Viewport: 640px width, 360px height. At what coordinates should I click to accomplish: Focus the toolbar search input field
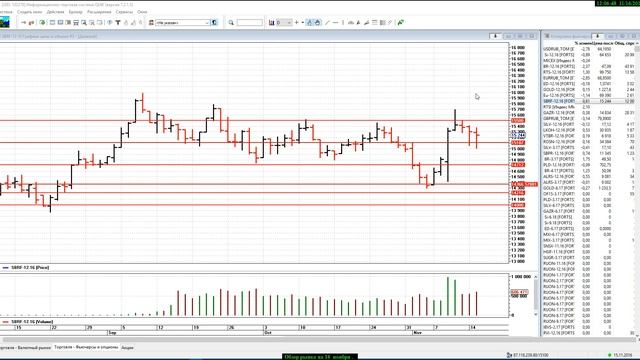pyautogui.click(x=249, y=22)
